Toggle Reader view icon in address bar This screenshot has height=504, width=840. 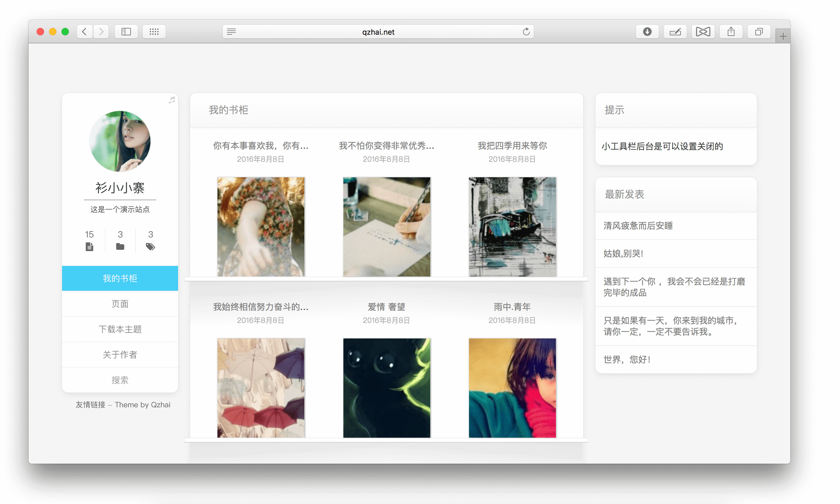coord(231,32)
